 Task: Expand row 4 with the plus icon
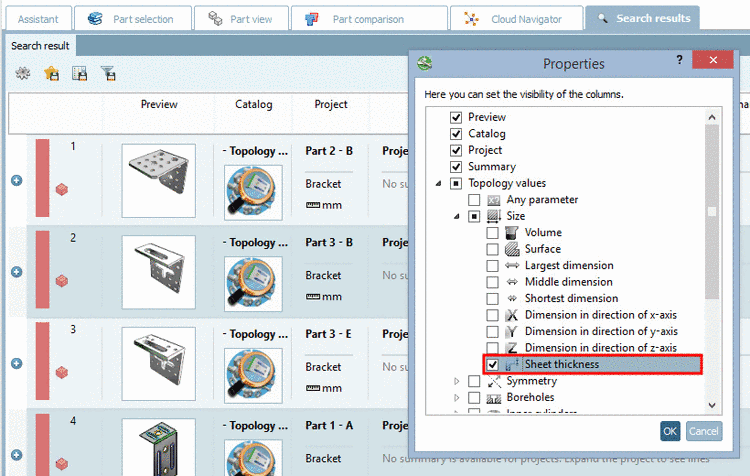click(17, 455)
